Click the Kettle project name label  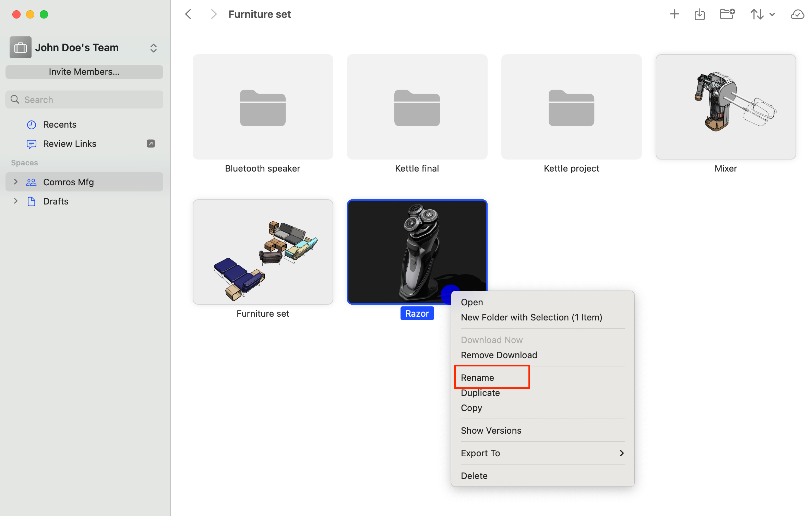[x=571, y=168]
